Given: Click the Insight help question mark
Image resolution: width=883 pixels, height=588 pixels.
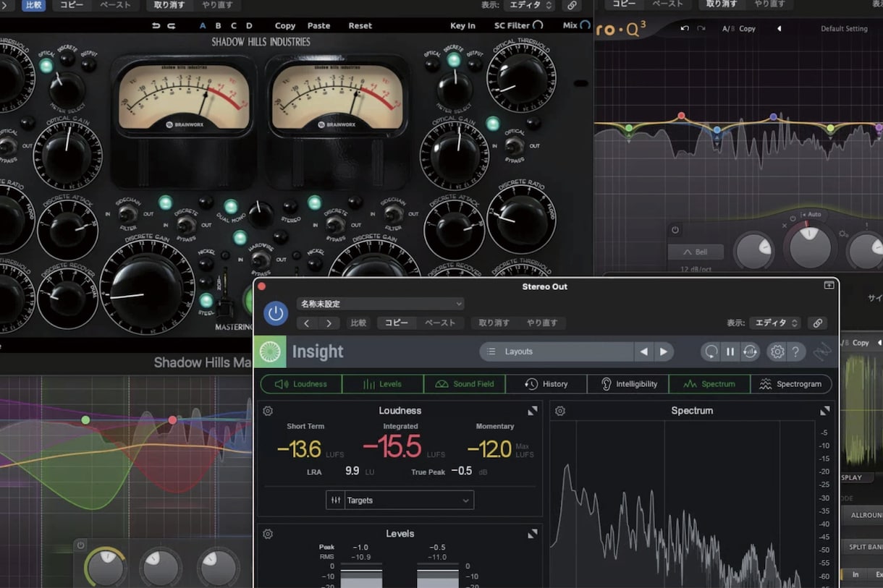Looking at the screenshot, I should tap(795, 351).
